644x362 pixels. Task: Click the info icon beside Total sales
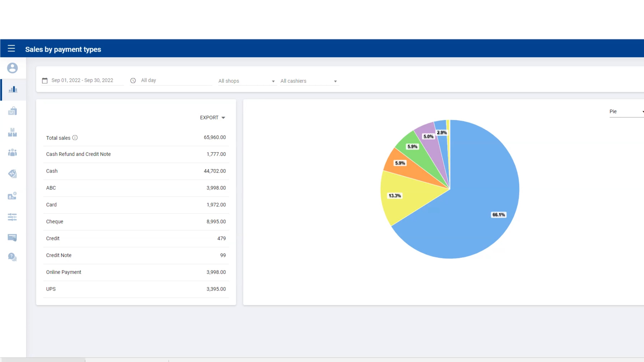point(75,138)
